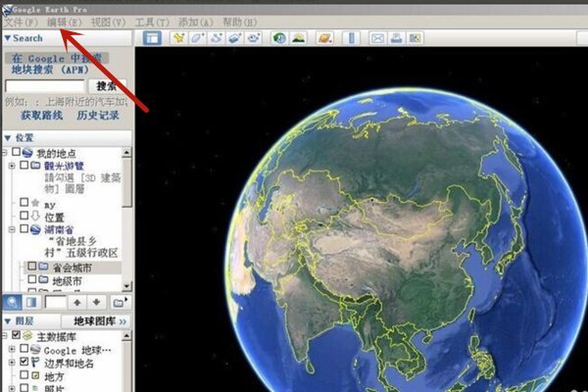Click the flag icon beside 边界和地名
The width and height of the screenshot is (588, 392).
35,362
